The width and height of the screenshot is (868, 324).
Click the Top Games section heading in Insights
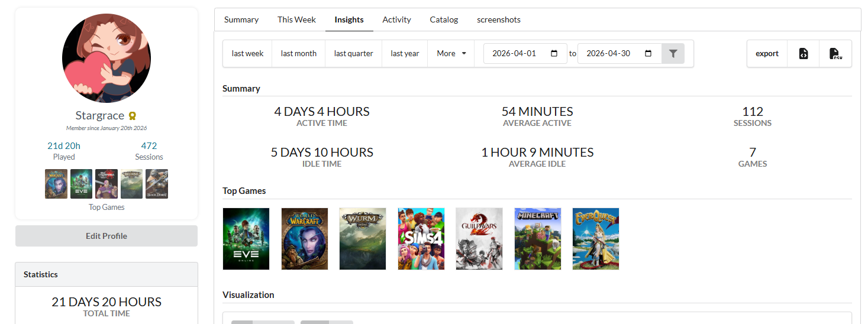pos(244,190)
